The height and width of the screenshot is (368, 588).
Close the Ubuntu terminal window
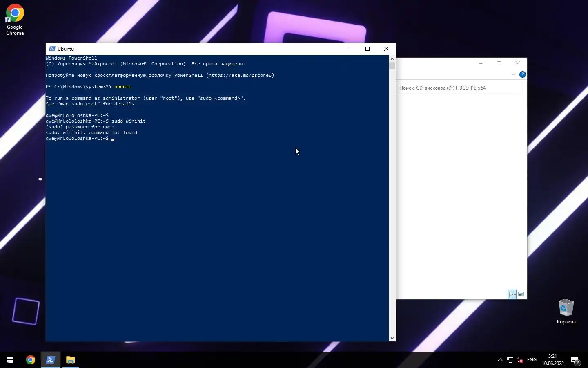tap(386, 49)
